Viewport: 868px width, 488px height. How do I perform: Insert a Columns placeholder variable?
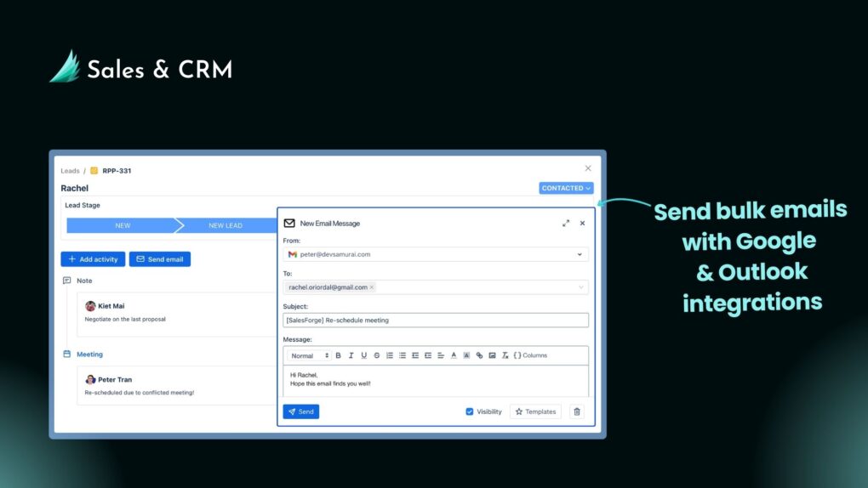coord(530,355)
